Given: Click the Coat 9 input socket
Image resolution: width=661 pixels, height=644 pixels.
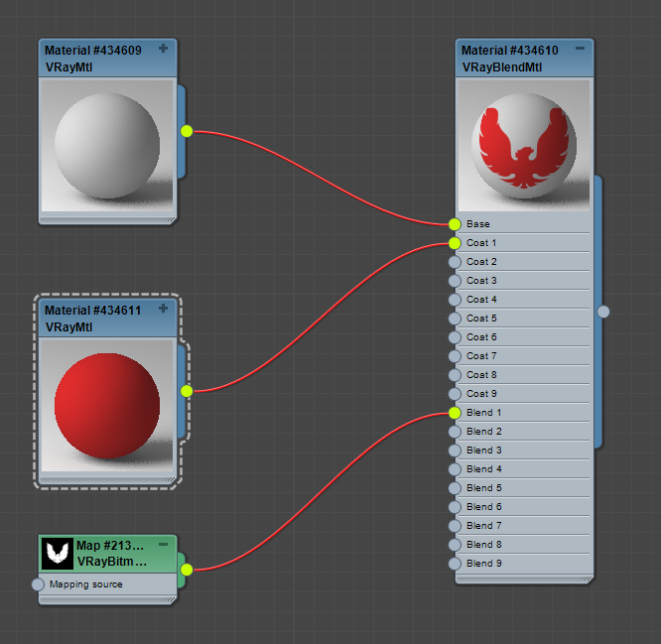Looking at the screenshot, I should point(455,394).
